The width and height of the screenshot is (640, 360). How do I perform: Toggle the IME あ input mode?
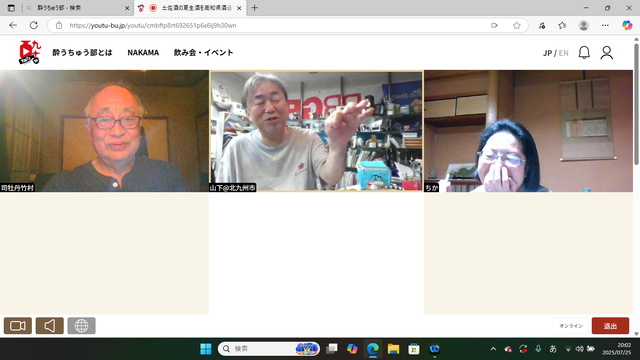(x=553, y=349)
